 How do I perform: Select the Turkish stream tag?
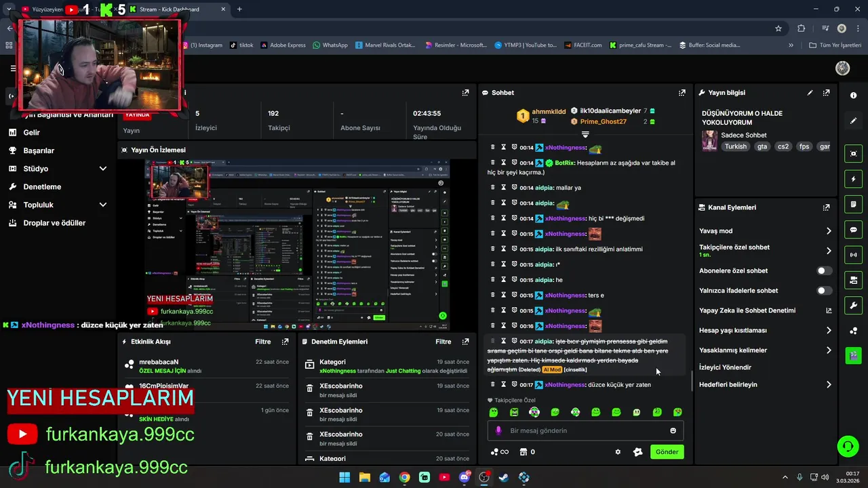pos(735,146)
